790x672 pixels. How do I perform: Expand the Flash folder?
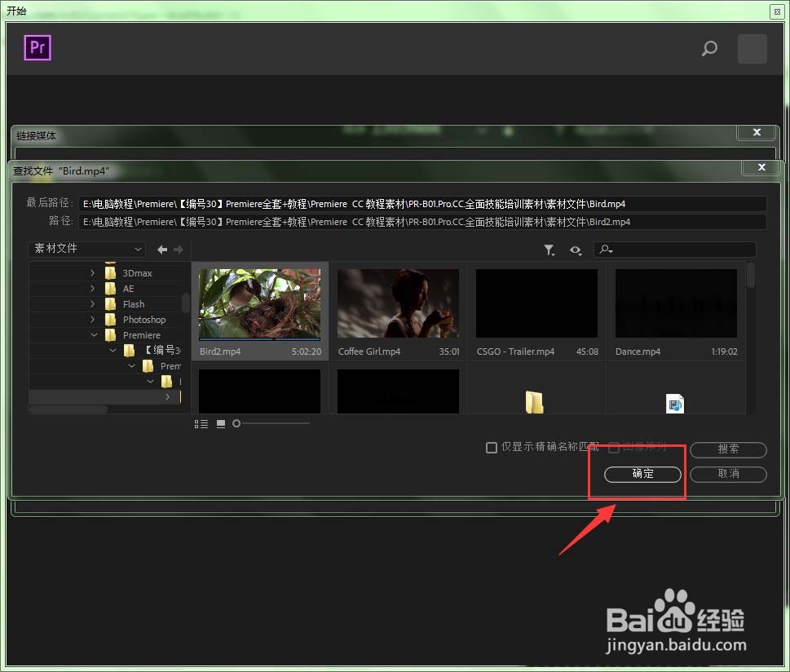[92, 304]
